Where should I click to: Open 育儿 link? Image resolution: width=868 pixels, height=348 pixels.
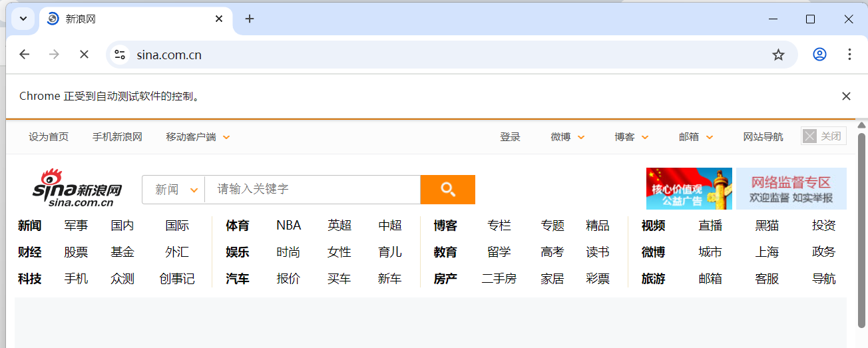click(390, 252)
